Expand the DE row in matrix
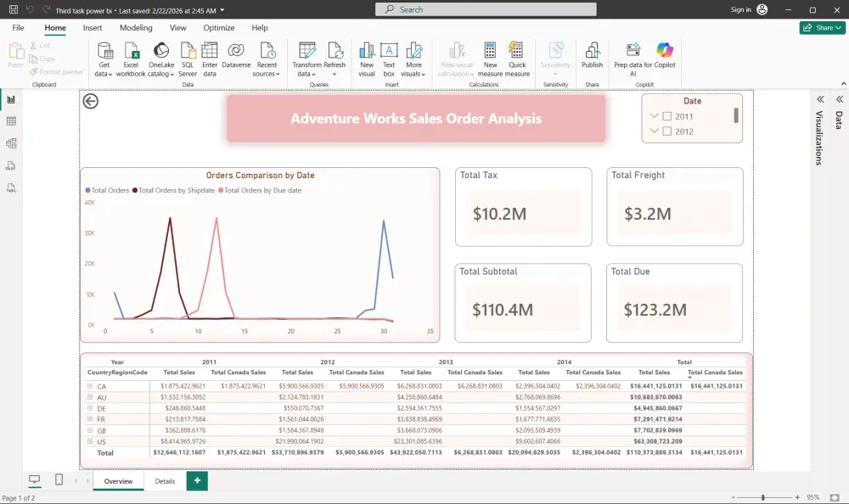 coord(90,408)
